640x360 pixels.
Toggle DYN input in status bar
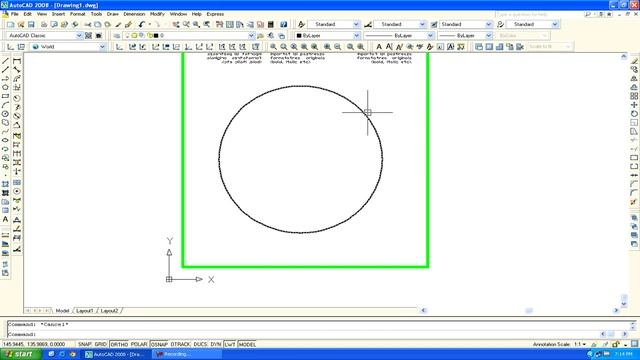(216, 344)
